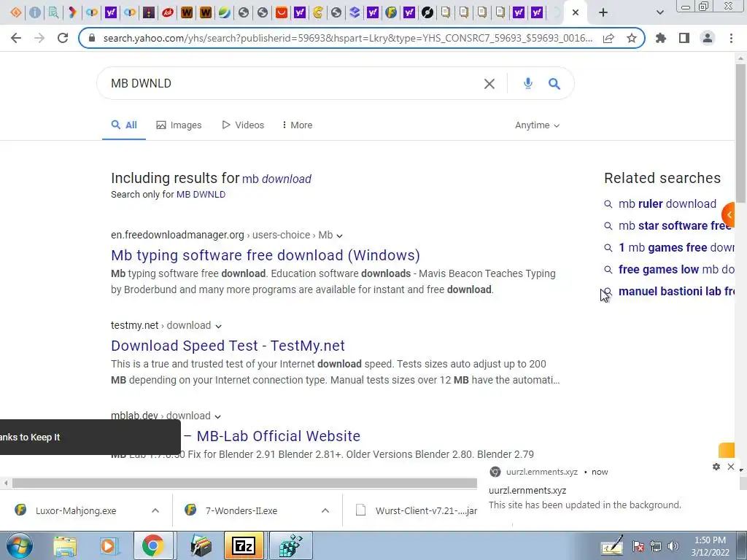Click the vertical page scrollbar thumb
This screenshot has height=560, width=747.
(740, 133)
